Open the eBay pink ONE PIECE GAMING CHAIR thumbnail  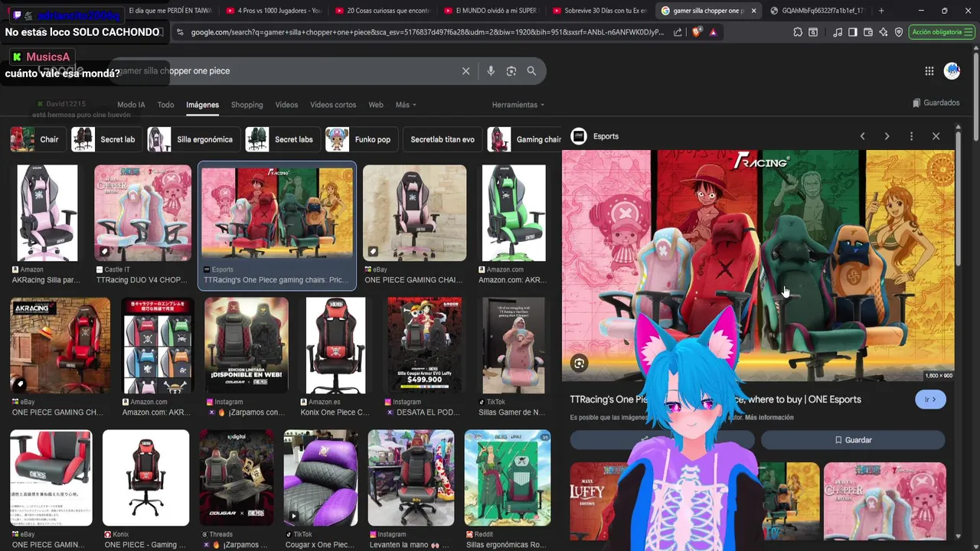click(x=414, y=214)
